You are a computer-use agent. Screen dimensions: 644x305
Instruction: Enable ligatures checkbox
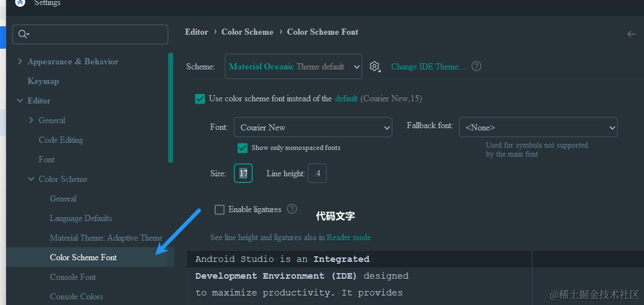(x=220, y=209)
